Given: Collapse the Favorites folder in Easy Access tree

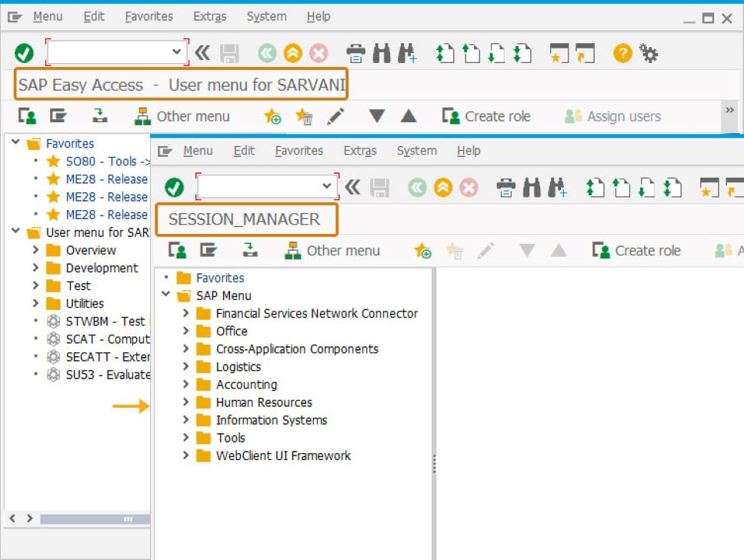Looking at the screenshot, I should 15,142.
